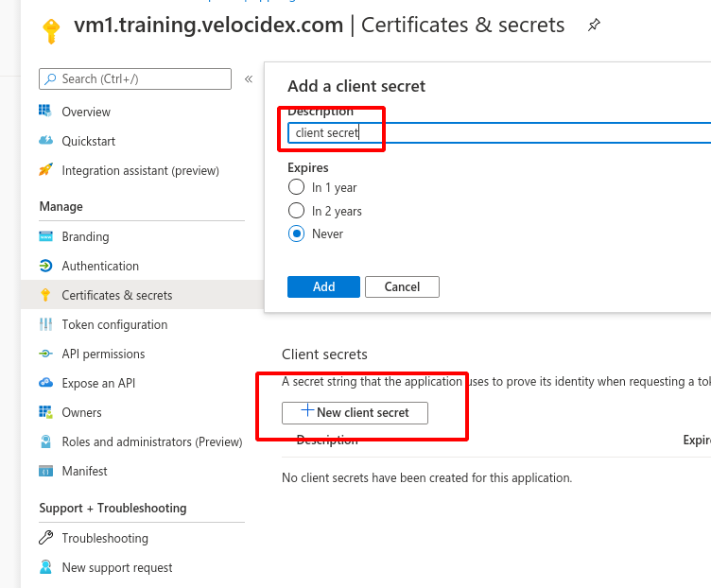
Task: Click the New client secret button
Action: pos(355,413)
